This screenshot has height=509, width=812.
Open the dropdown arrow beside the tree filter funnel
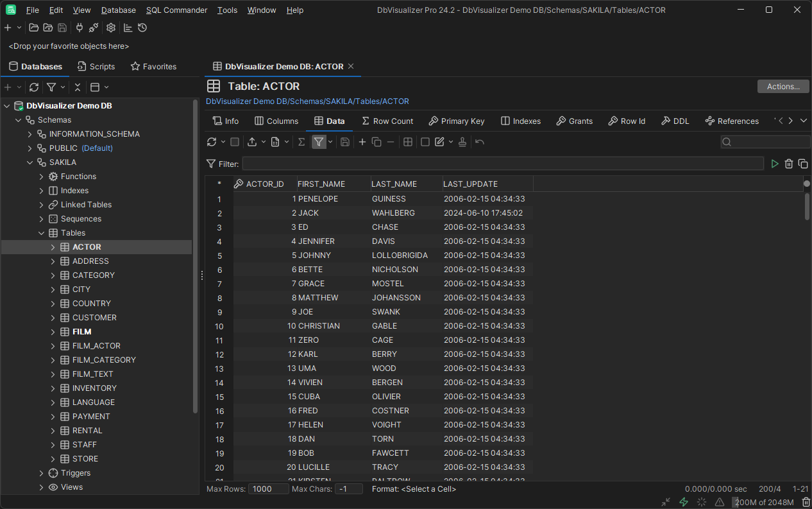click(x=63, y=87)
